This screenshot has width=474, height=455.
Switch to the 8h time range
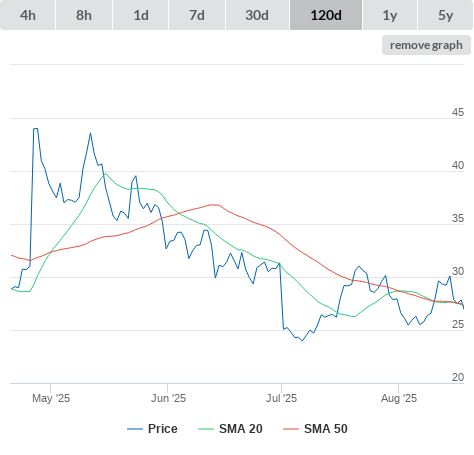pos(84,15)
